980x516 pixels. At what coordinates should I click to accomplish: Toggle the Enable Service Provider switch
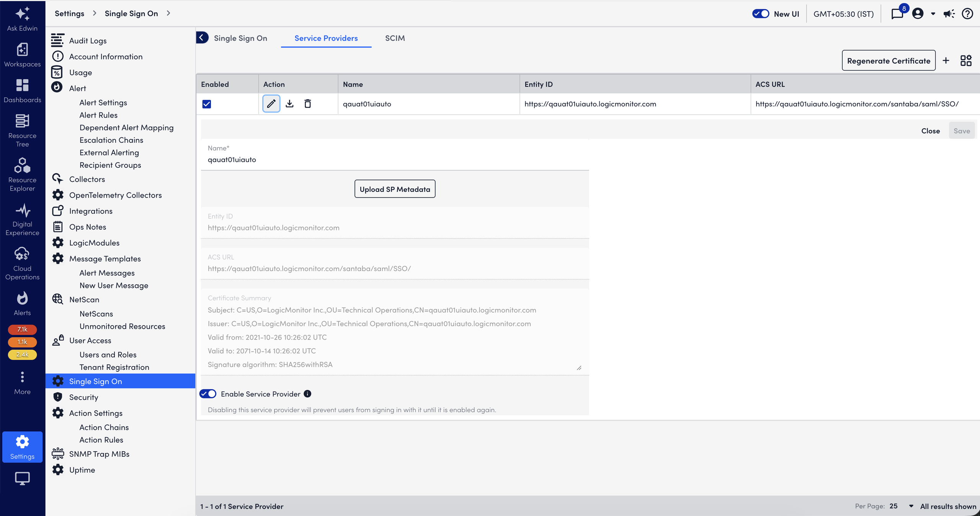[x=208, y=394]
